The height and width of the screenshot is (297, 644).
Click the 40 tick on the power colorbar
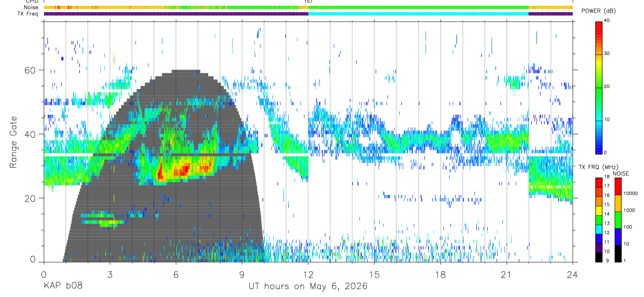pos(607,21)
